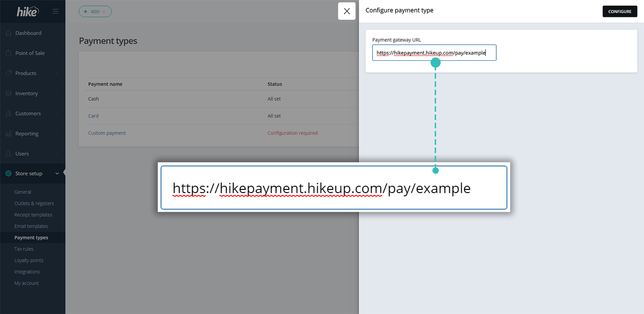Click the Users person icon

(8, 154)
